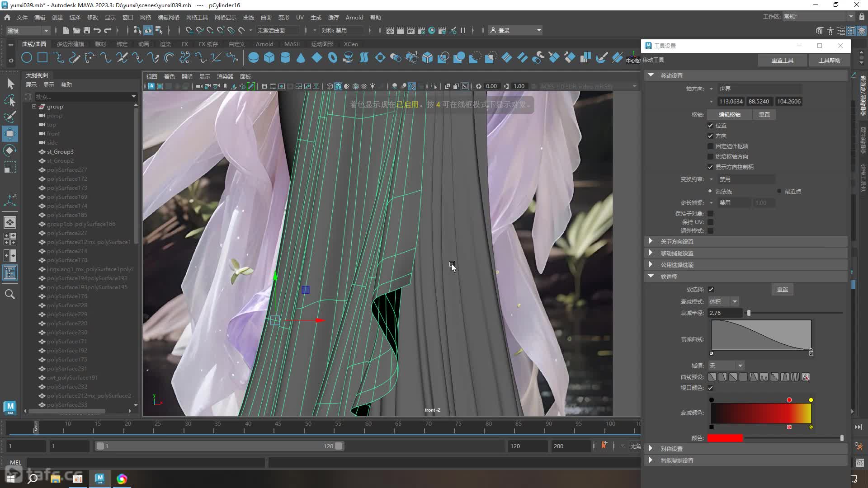Viewport: 868px width, 488px height.
Task: Toggle the 方向 checkbox
Action: pos(710,136)
